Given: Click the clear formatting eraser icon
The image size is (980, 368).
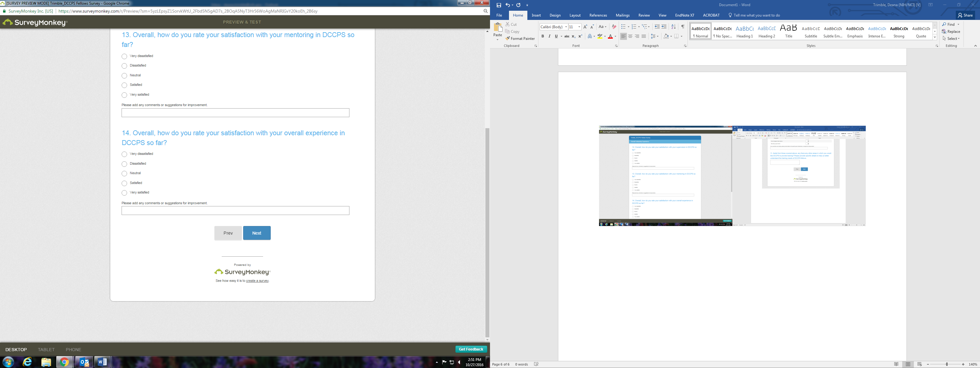Looking at the screenshot, I should pos(614,27).
